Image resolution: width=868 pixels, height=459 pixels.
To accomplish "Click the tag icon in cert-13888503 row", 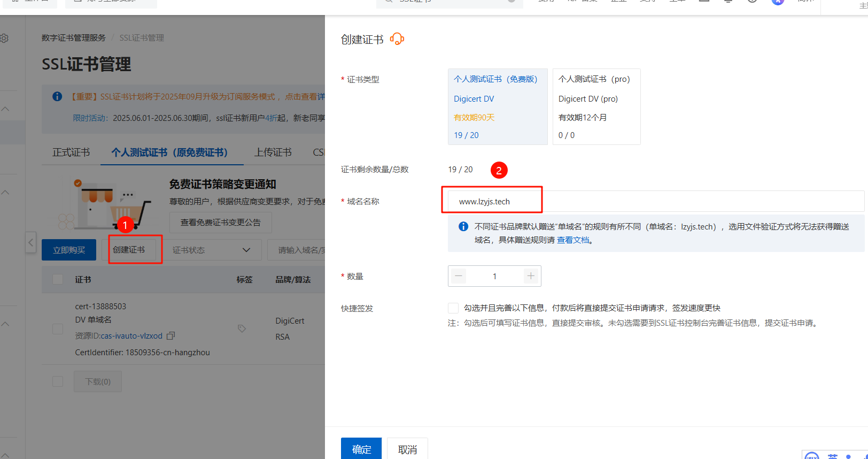I will click(x=242, y=328).
